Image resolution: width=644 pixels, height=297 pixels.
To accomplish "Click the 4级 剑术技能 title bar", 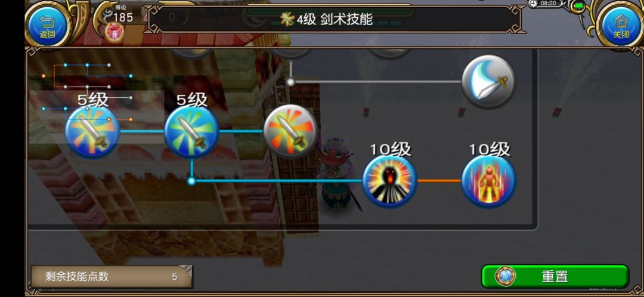I will tap(335, 19).
